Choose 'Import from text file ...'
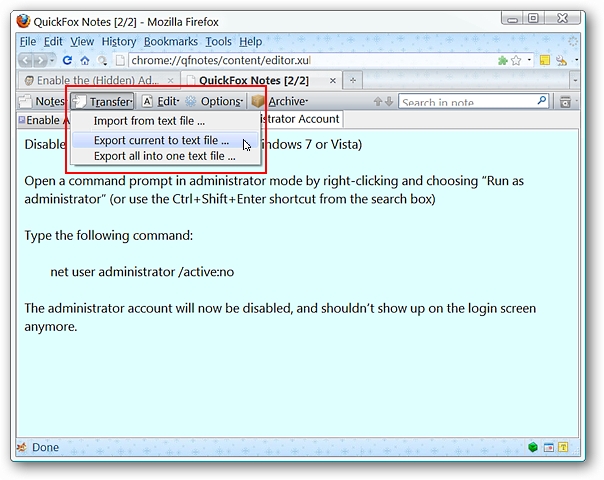This screenshot has height=480, width=604. (166, 121)
